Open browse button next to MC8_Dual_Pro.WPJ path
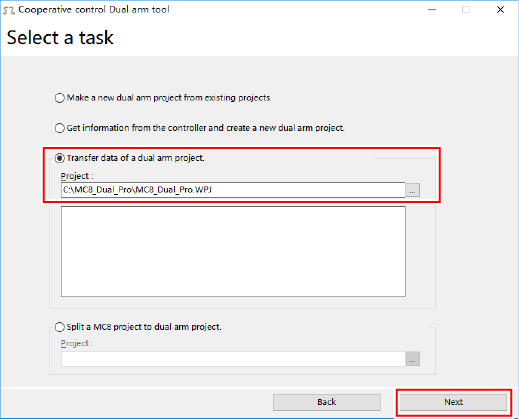Image resolution: width=519 pixels, height=419 pixels. click(x=412, y=190)
